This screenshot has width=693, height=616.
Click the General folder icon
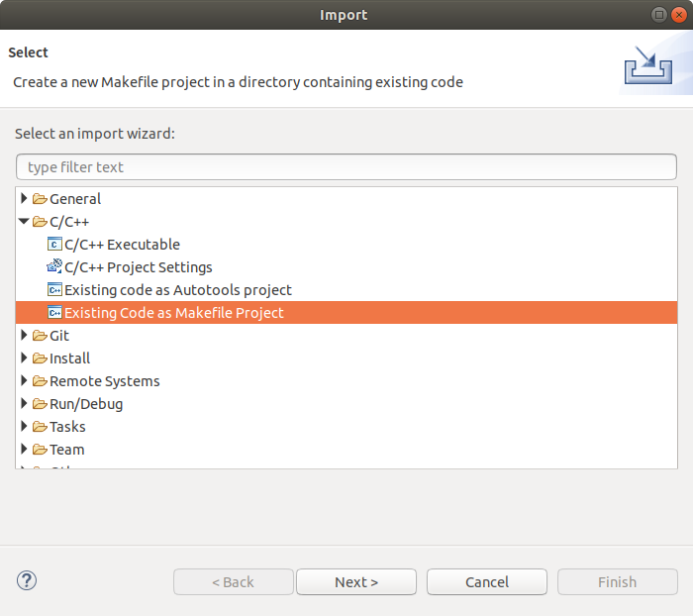click(x=40, y=199)
